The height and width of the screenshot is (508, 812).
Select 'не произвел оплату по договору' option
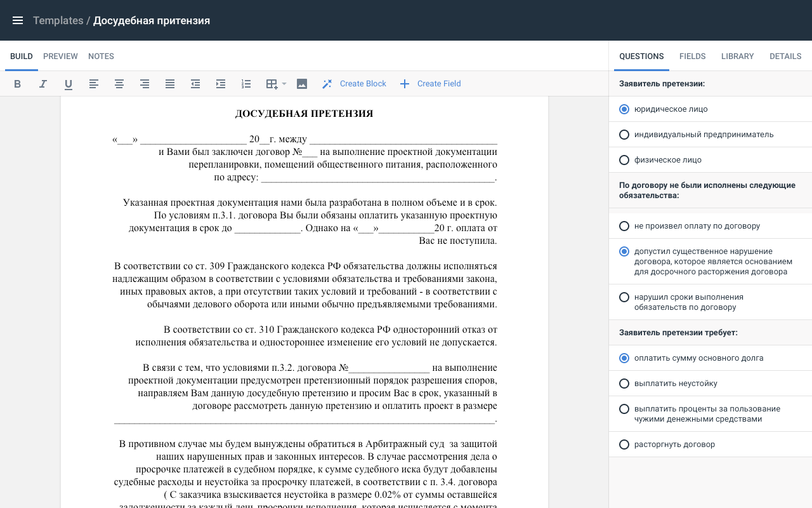624,226
